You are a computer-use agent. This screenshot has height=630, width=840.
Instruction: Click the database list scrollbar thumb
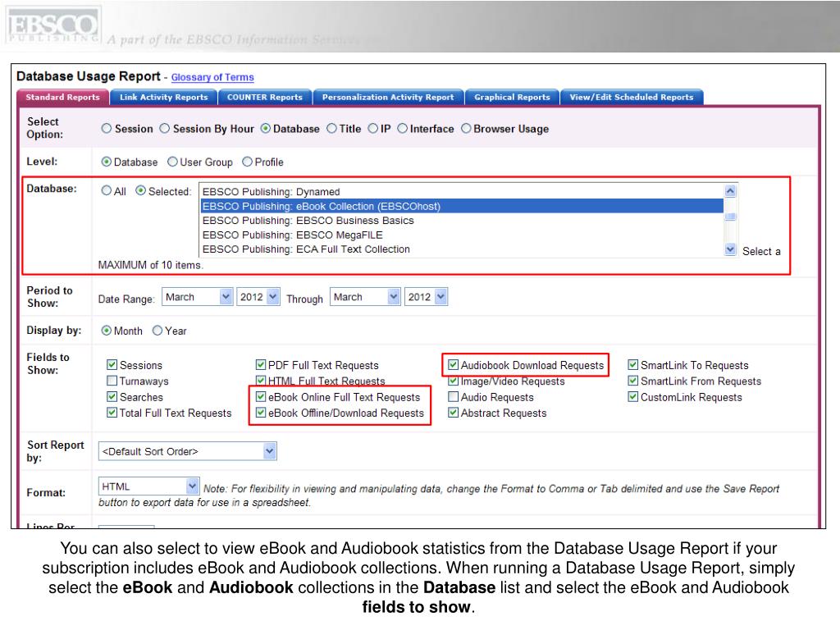click(730, 217)
